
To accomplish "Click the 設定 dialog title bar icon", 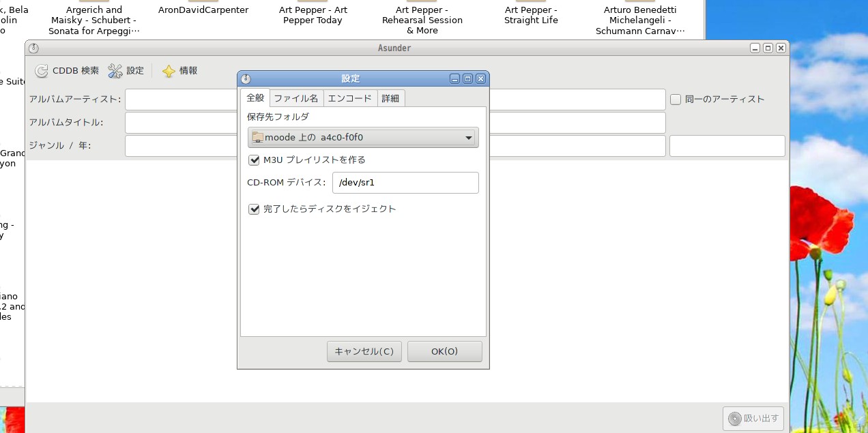I will click(246, 78).
